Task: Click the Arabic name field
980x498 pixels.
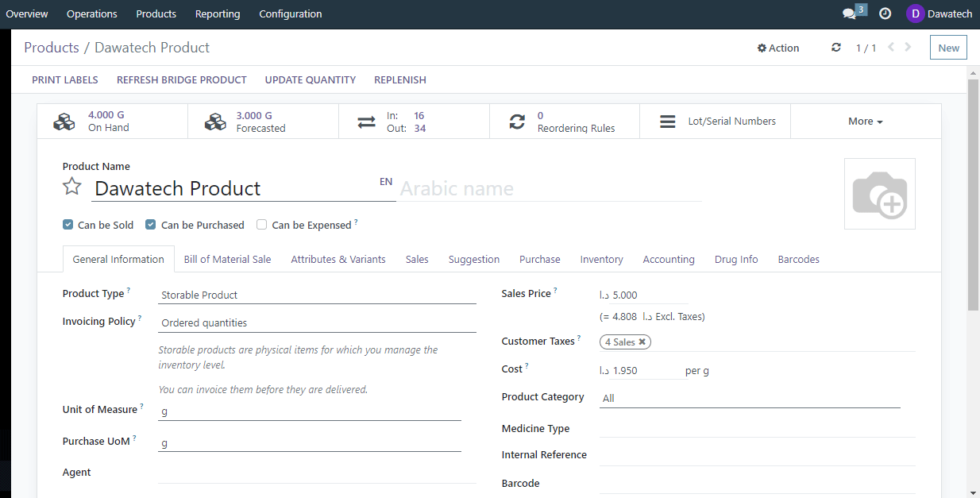Action: [x=550, y=188]
